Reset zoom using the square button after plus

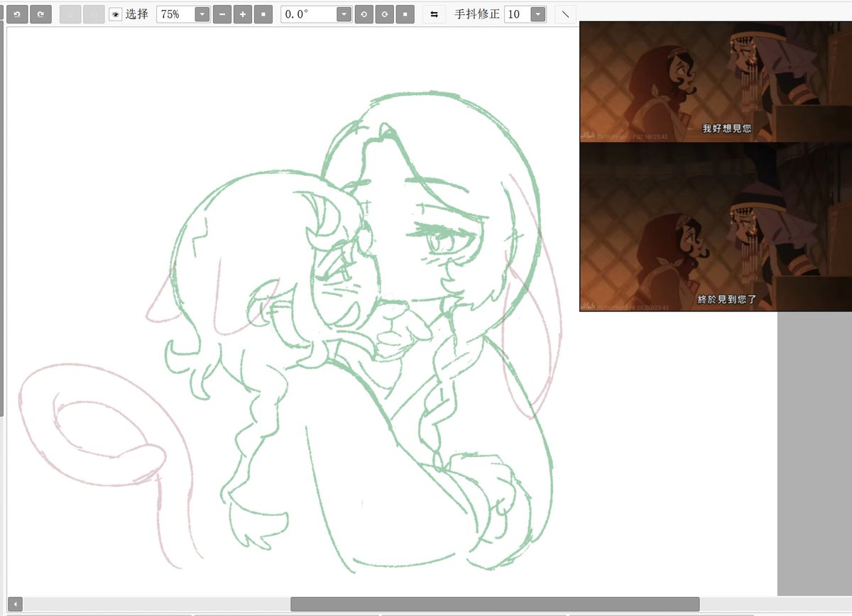click(263, 14)
